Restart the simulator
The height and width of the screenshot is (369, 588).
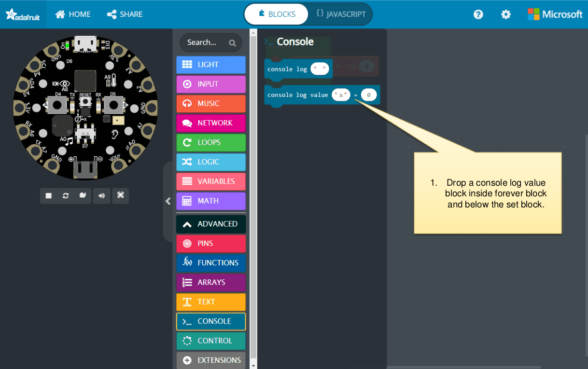[x=66, y=195]
